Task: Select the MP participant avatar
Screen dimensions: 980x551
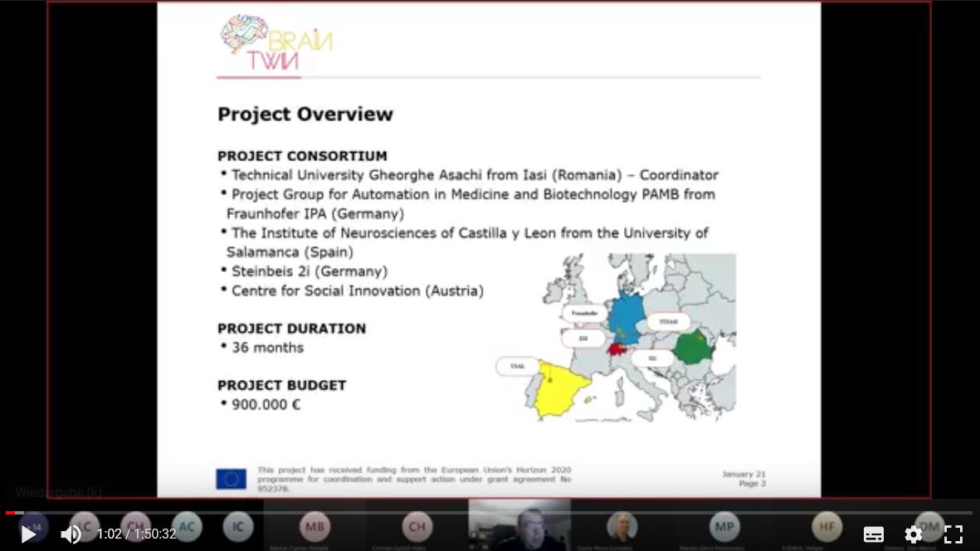Action: (724, 527)
